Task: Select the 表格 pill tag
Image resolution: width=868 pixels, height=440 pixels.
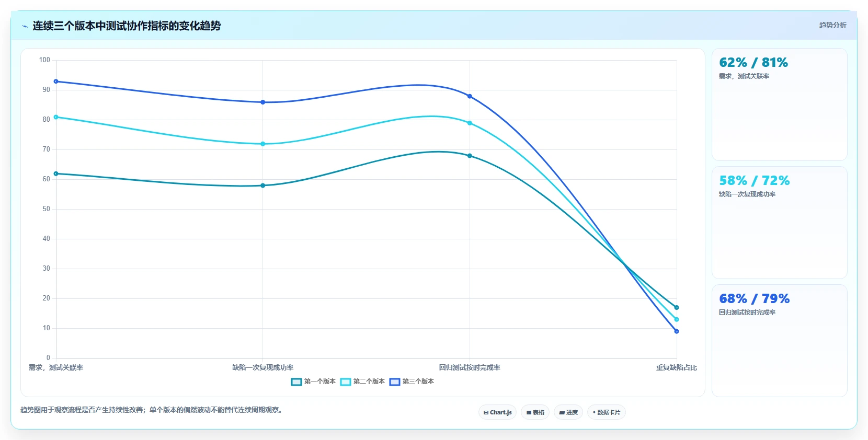Action: pos(535,412)
